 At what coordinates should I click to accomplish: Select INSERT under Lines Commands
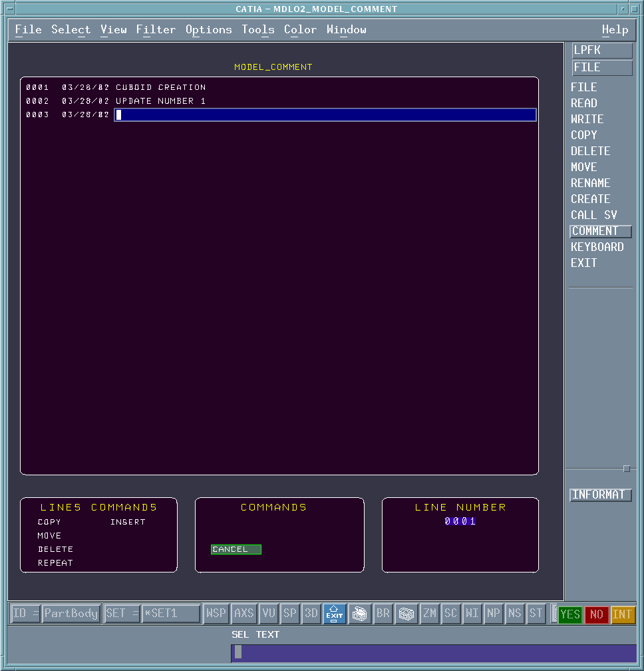pyautogui.click(x=128, y=523)
